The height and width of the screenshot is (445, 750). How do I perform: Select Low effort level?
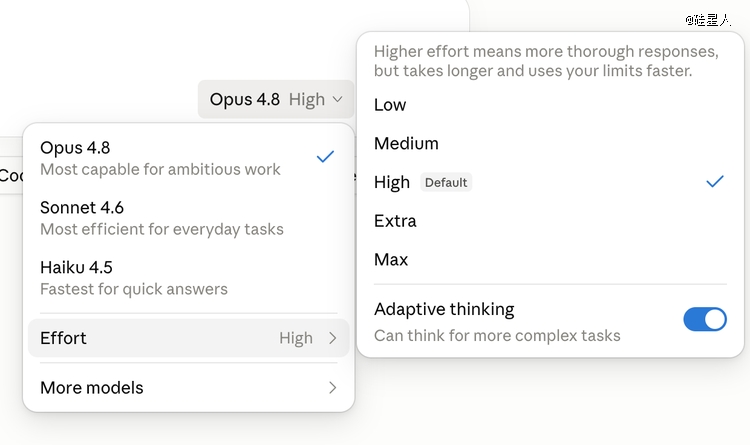pyautogui.click(x=550, y=105)
